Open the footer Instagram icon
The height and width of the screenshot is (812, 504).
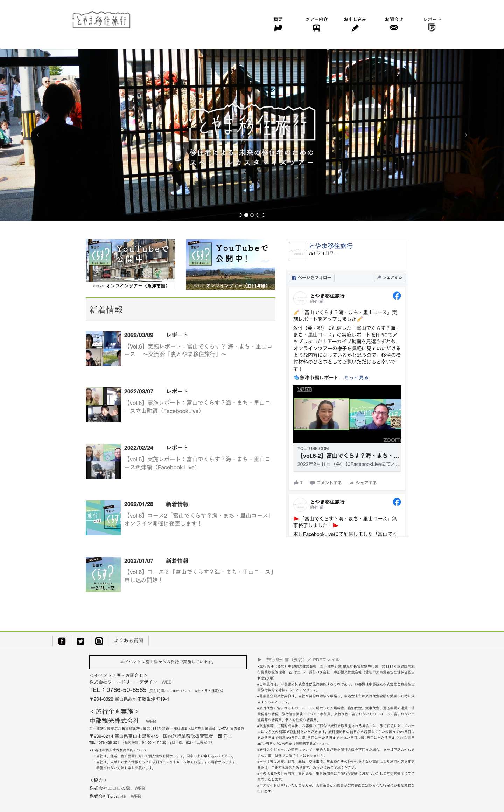pos(99,641)
